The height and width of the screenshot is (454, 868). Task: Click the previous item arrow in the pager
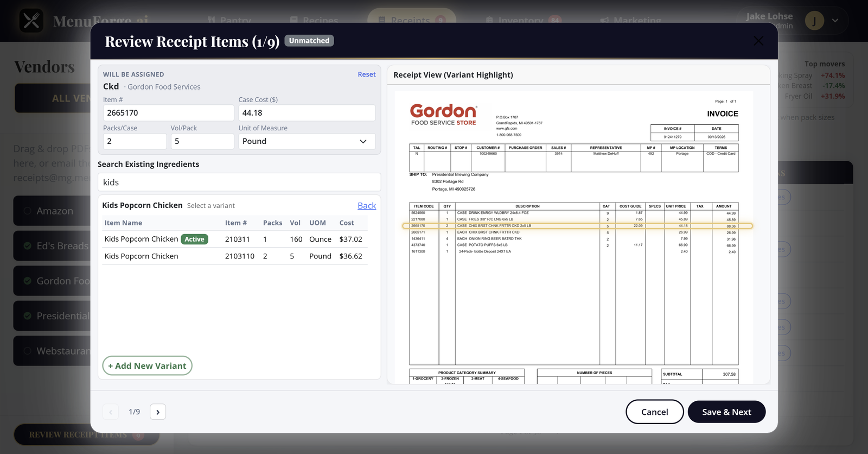(x=111, y=412)
